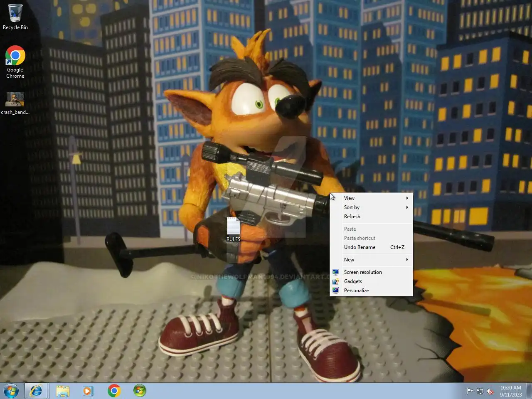The height and width of the screenshot is (399, 532).
Task: Click the Show desktop strip in taskbar
Action: 529,391
